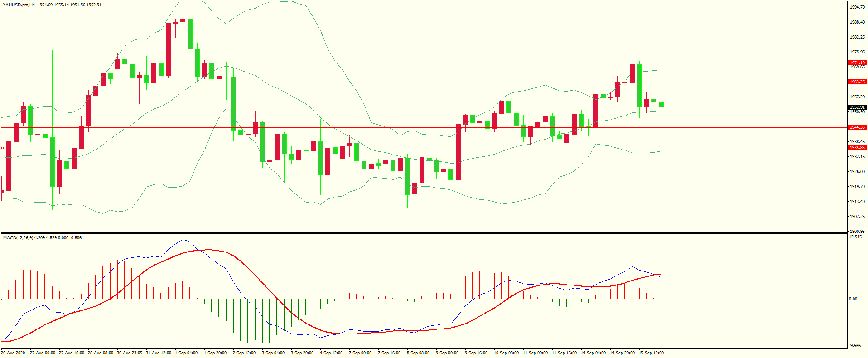Select the red 1935.85 price level label
The height and width of the screenshot is (358, 868).
pos(857,148)
